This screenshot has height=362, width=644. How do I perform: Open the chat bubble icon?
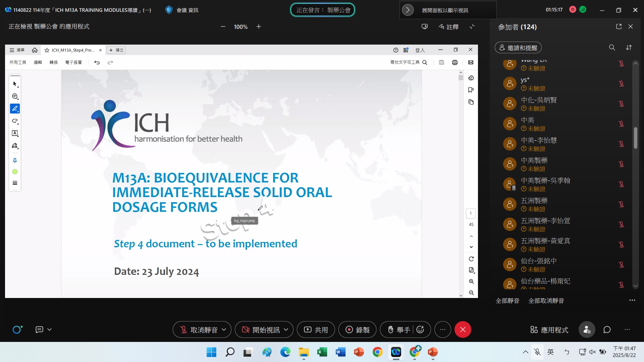click(x=607, y=330)
